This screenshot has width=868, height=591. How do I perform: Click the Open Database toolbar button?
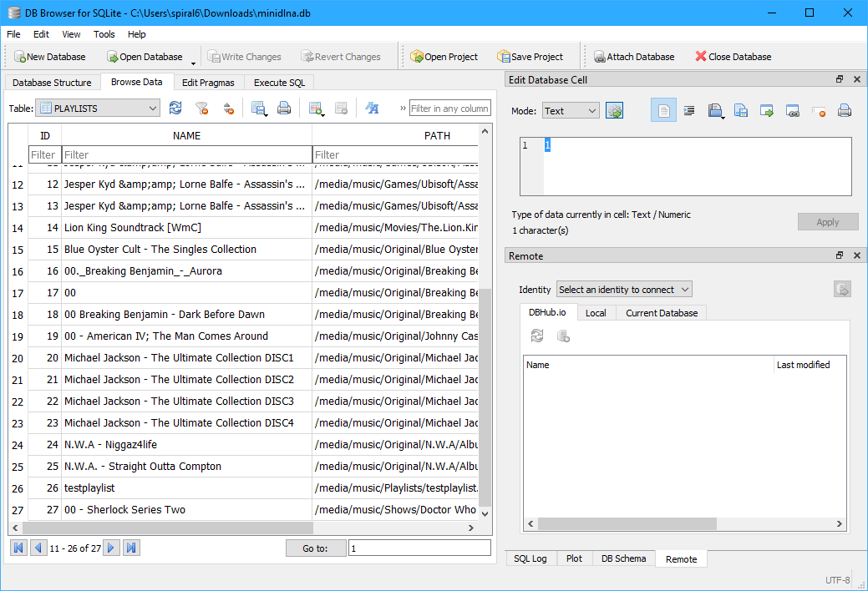coord(145,57)
